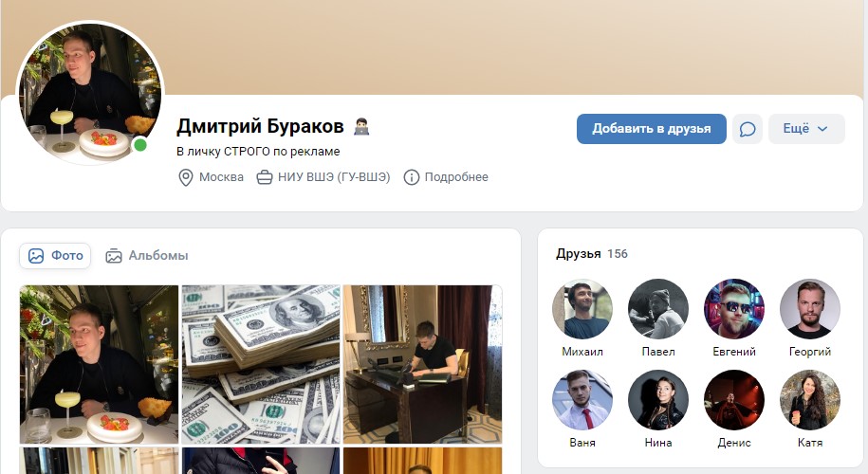Open the profile avatar photo

(90, 93)
